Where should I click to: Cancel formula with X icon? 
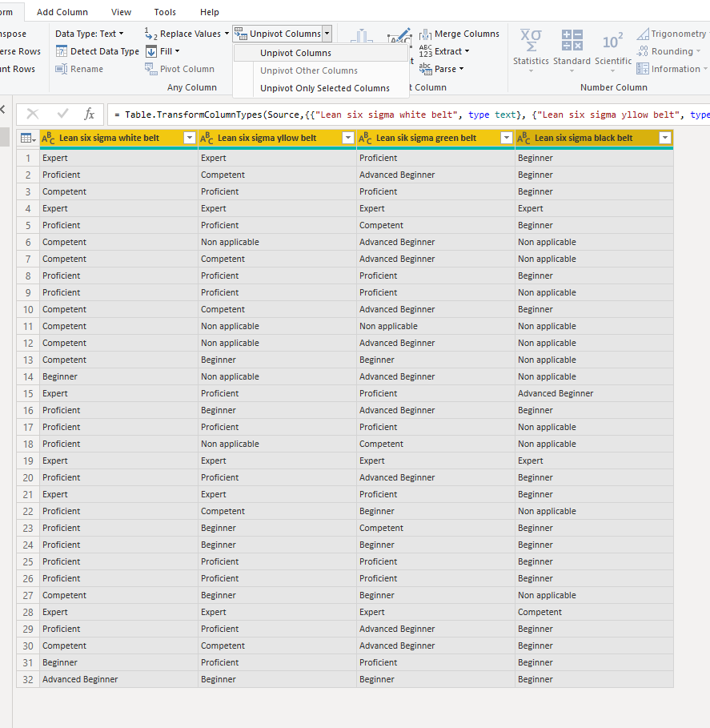click(x=33, y=114)
